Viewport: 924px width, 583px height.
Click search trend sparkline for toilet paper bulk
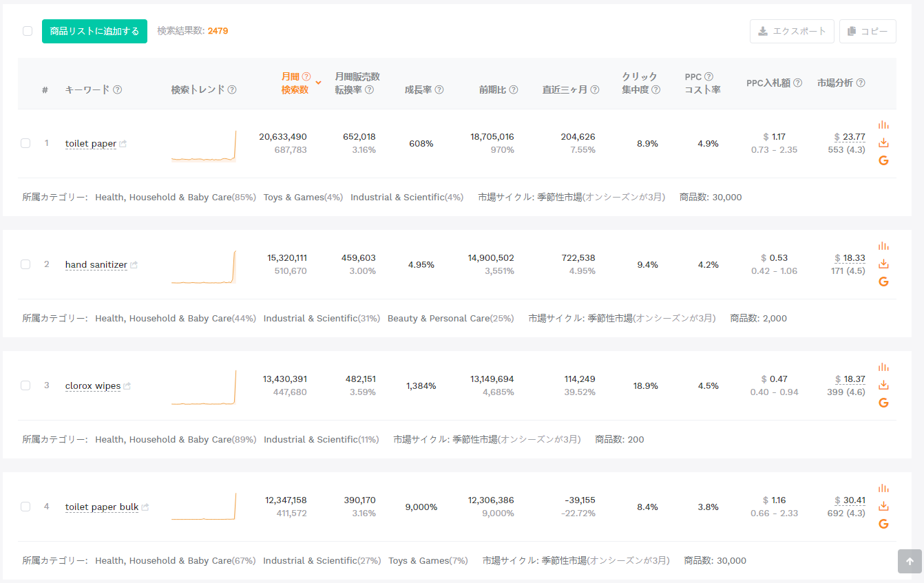pos(204,507)
